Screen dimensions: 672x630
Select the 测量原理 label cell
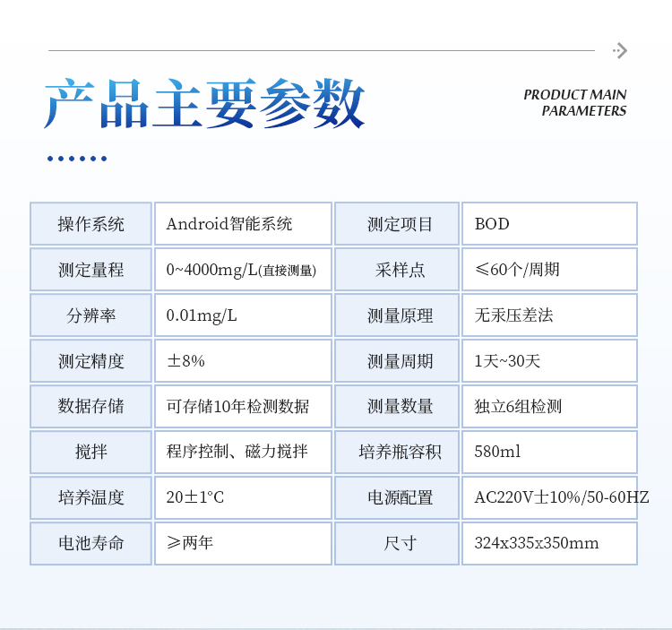coord(397,315)
